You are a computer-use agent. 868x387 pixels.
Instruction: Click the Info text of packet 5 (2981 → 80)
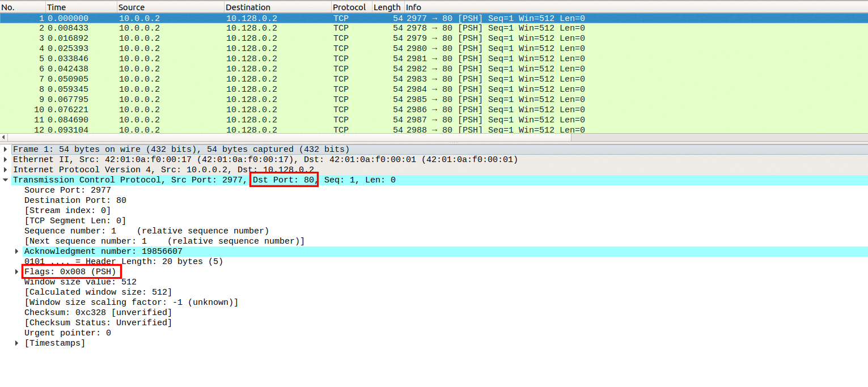point(496,59)
